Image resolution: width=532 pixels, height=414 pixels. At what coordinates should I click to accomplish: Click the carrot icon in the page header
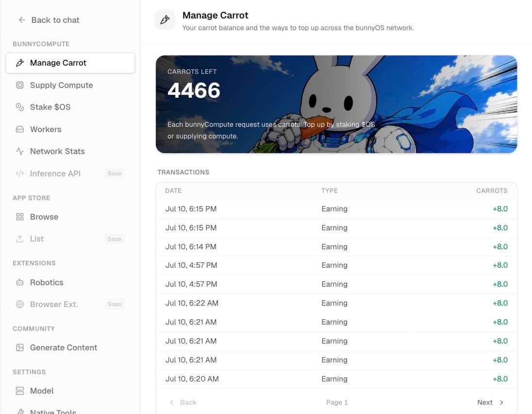[x=165, y=20]
